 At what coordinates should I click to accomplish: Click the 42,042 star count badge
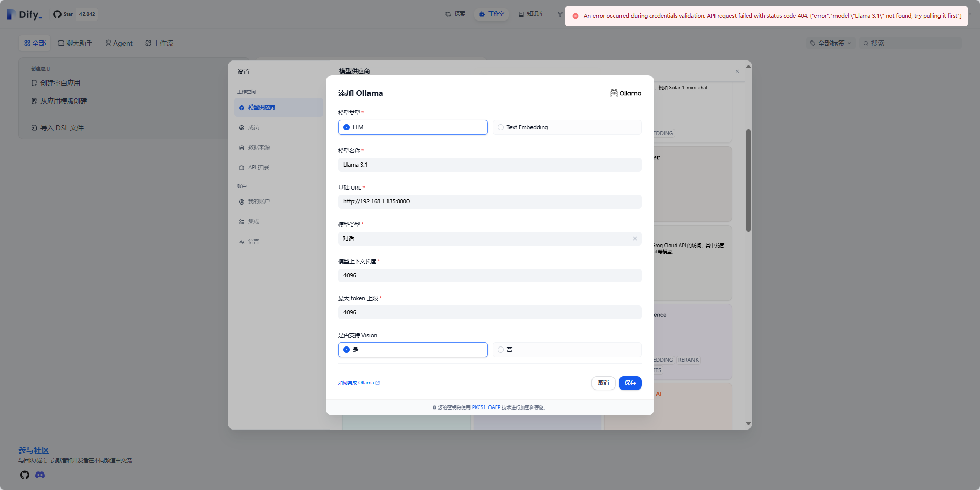[87, 14]
